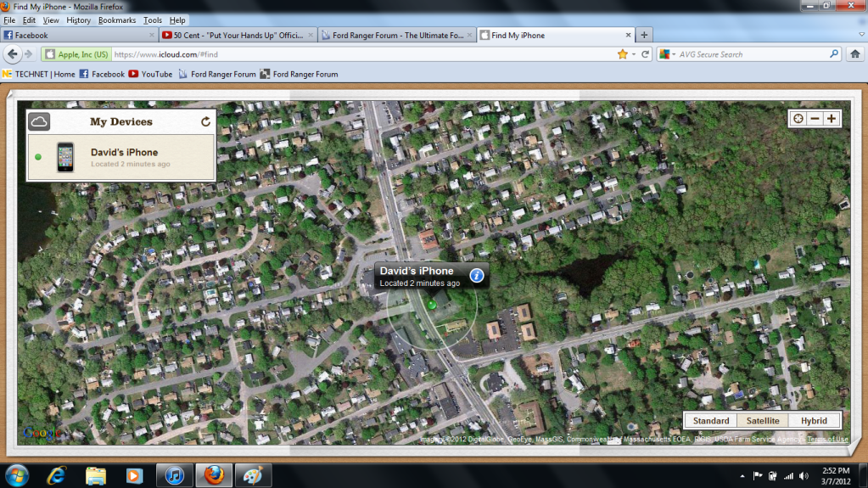Open the Help menu

point(177,20)
